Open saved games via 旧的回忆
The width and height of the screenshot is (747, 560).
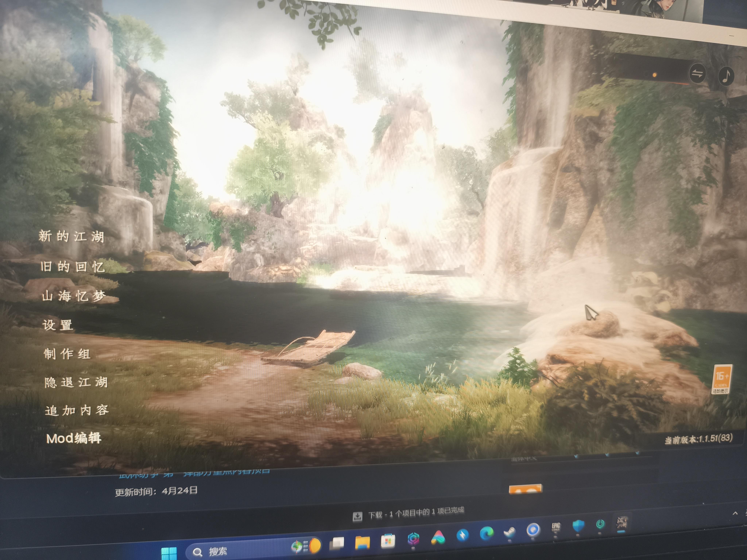(x=73, y=267)
